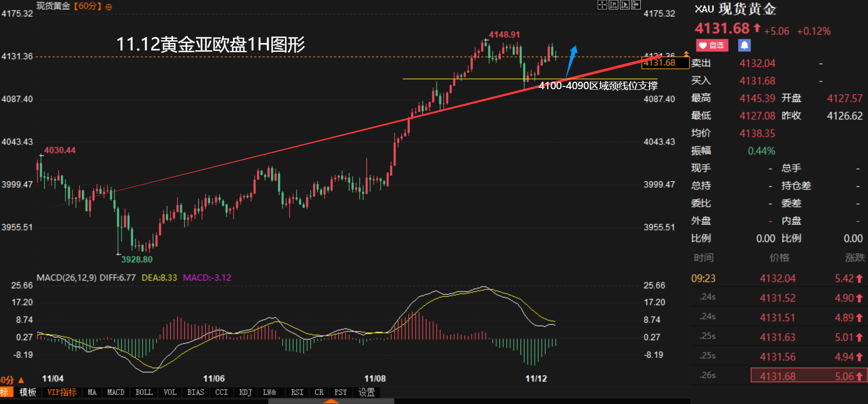Toggle the MACD indicator
This screenshot has width=868, height=404.
[x=115, y=392]
